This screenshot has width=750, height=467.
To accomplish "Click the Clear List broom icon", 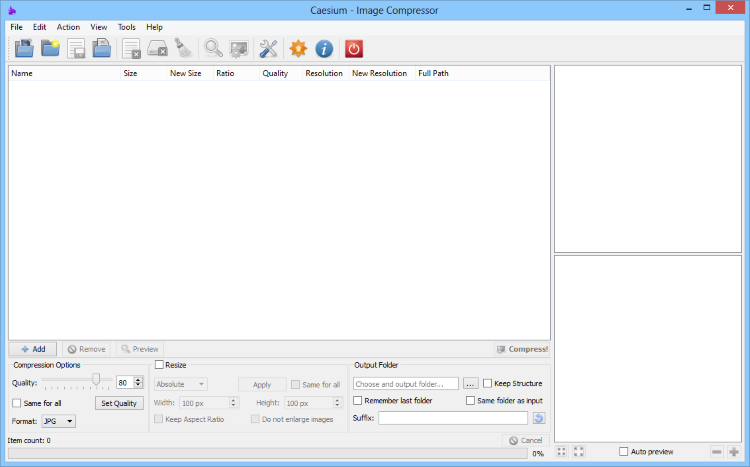I will [x=183, y=48].
